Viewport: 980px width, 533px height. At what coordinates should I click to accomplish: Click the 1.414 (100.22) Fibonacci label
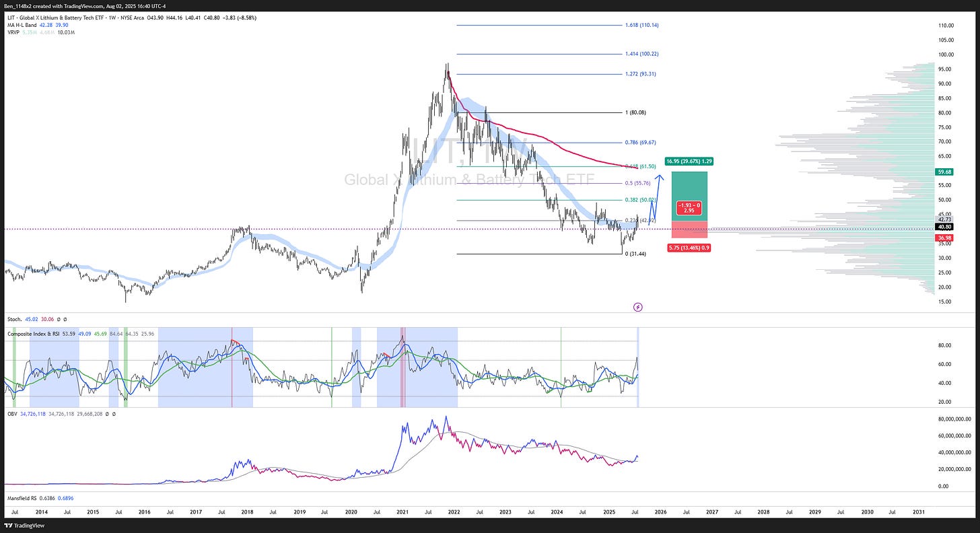(641, 54)
